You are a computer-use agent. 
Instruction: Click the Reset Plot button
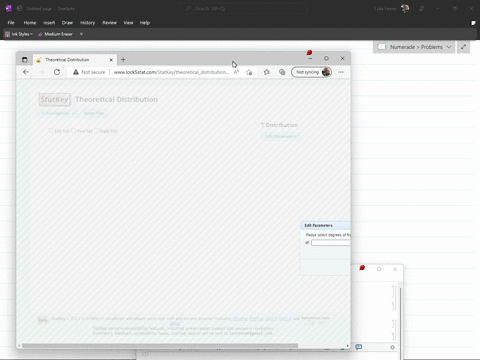pyautogui.click(x=94, y=113)
